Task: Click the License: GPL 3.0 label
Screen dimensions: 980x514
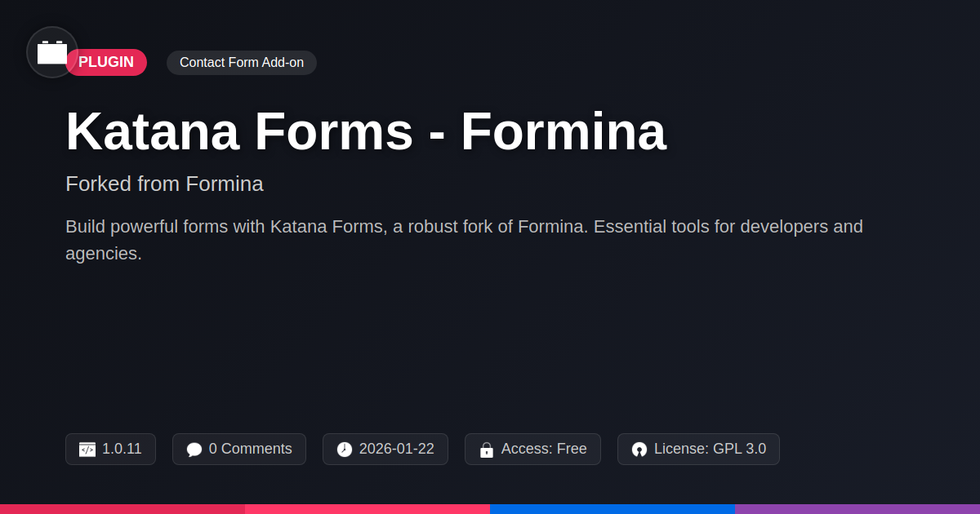Action: (x=710, y=449)
